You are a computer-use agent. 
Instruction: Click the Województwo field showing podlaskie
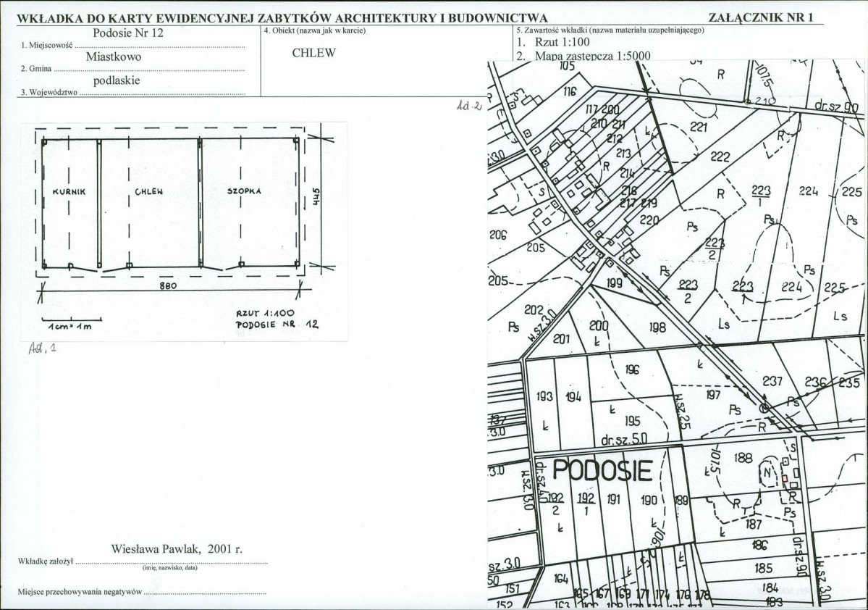coord(133,86)
